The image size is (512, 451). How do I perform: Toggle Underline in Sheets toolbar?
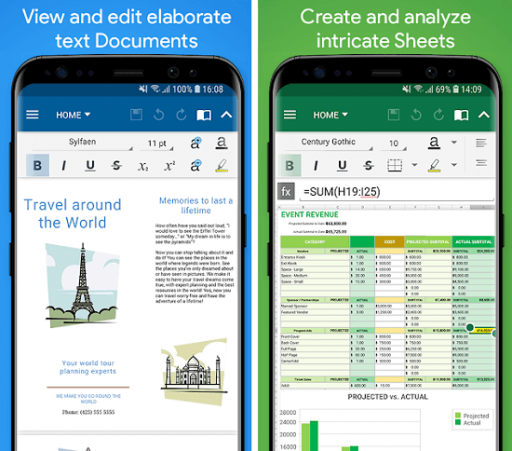coord(342,166)
